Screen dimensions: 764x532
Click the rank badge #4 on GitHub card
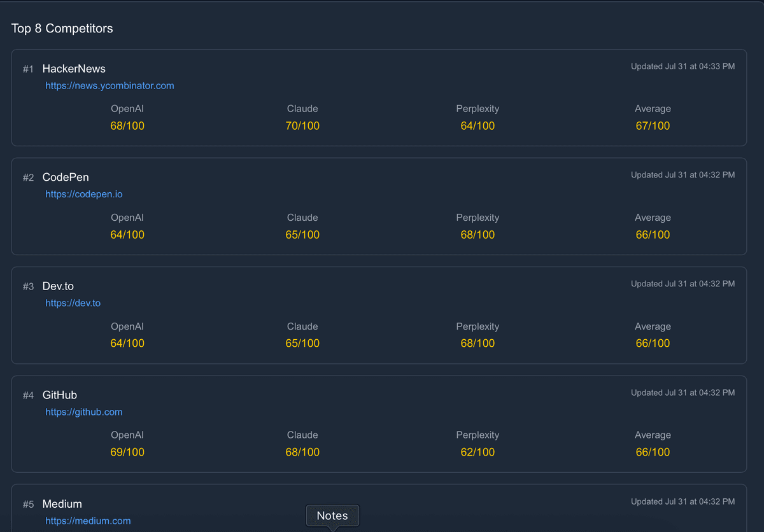28,395
